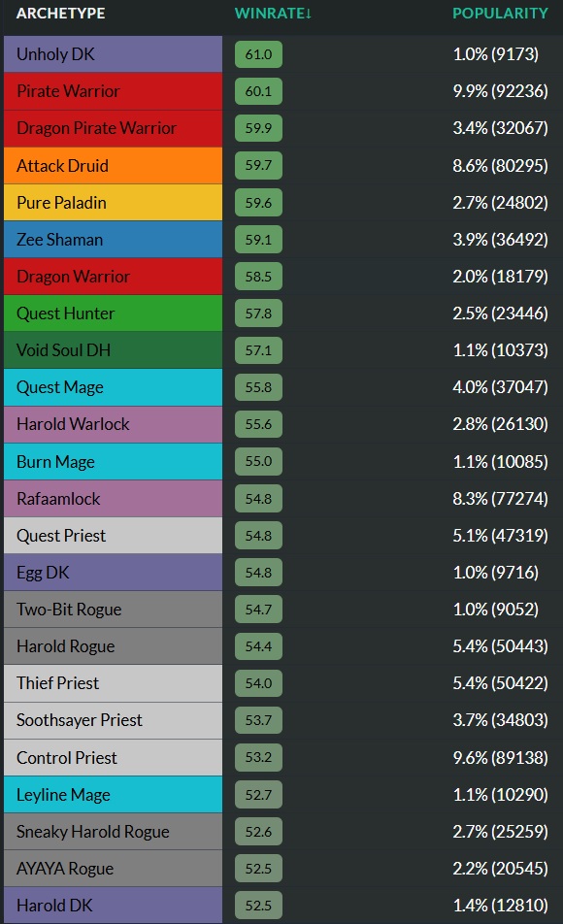The height and width of the screenshot is (924, 563).
Task: Select the Zee Shaman entry
Action: click(114, 239)
